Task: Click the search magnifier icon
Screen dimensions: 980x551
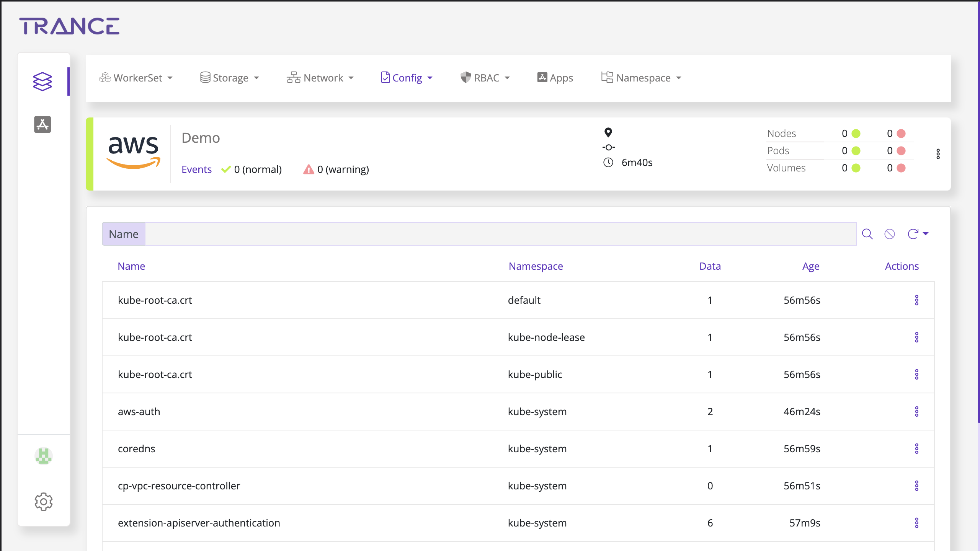Action: [x=867, y=234]
